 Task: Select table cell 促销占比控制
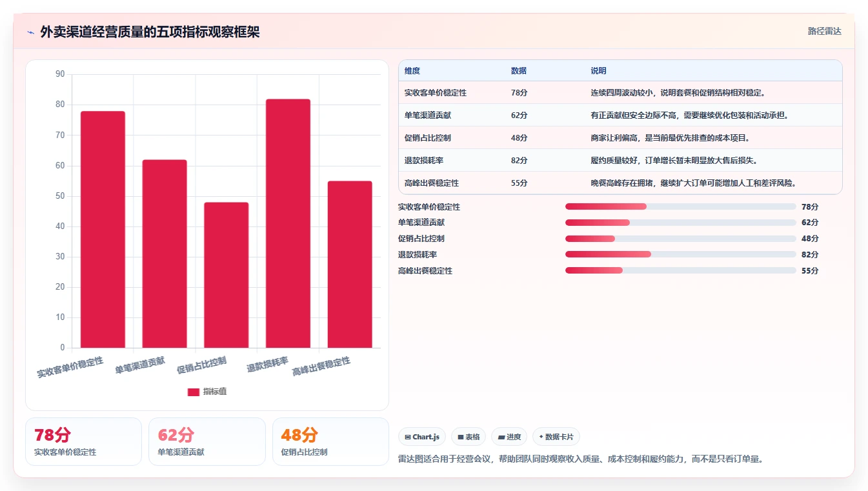click(x=428, y=138)
